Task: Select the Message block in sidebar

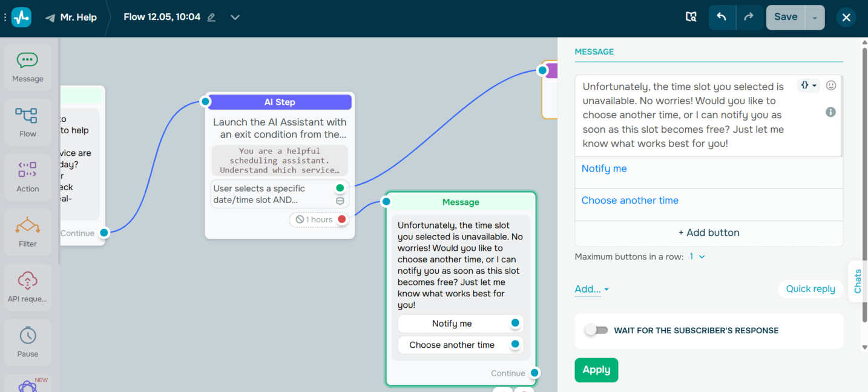Action: coord(28,67)
